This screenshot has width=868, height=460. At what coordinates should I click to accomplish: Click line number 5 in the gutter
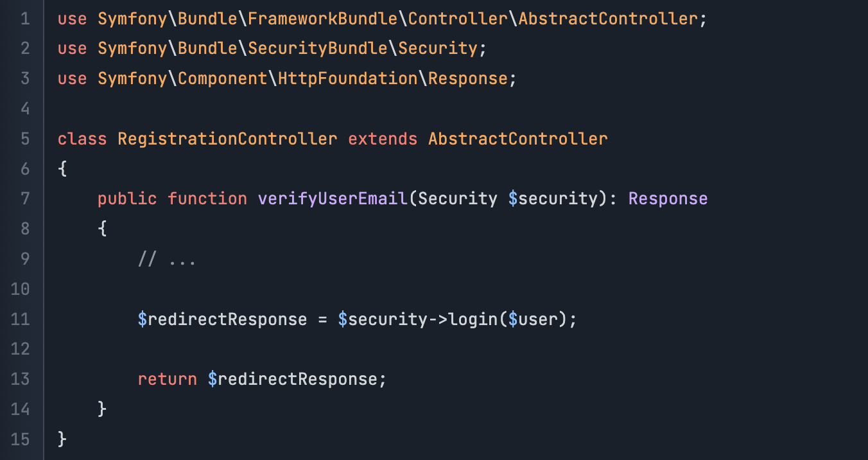25,139
